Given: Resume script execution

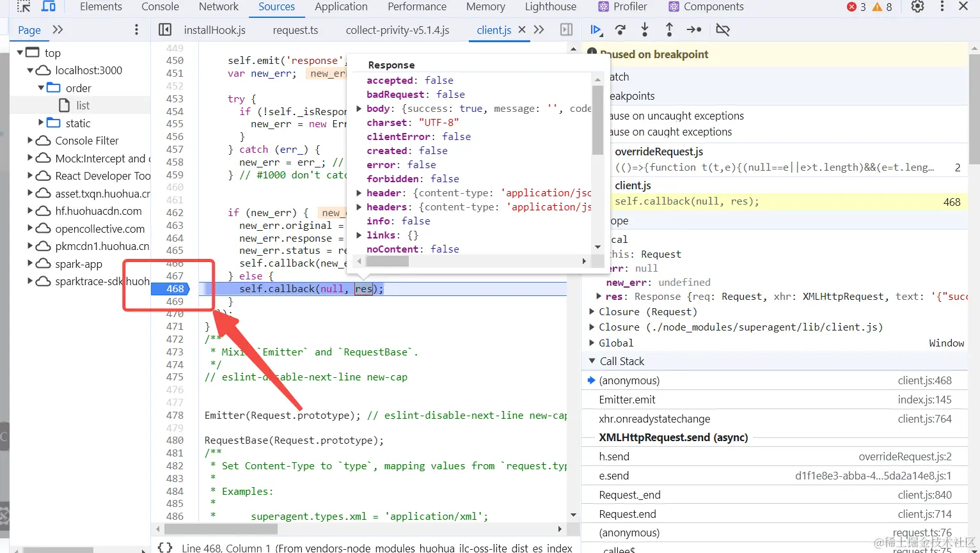Looking at the screenshot, I should click(x=596, y=30).
